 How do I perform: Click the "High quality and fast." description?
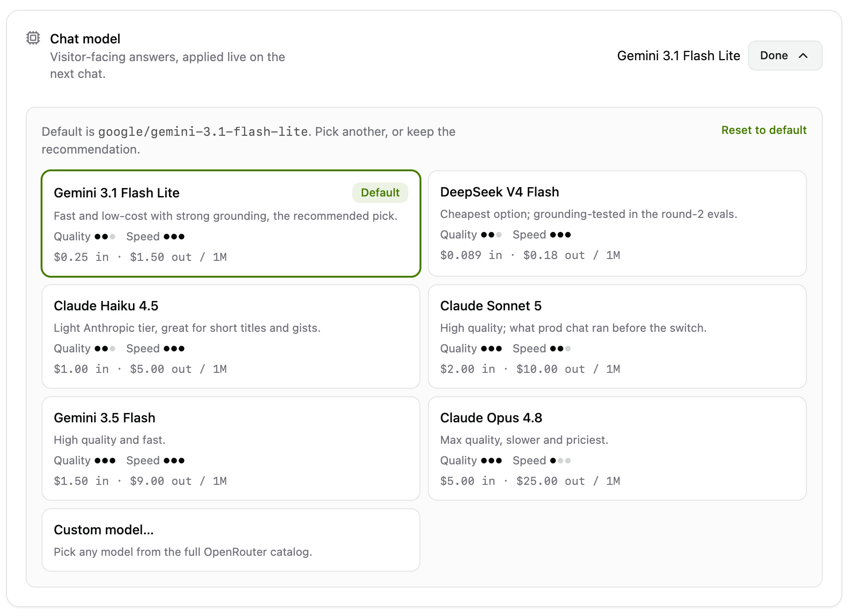[x=110, y=440]
